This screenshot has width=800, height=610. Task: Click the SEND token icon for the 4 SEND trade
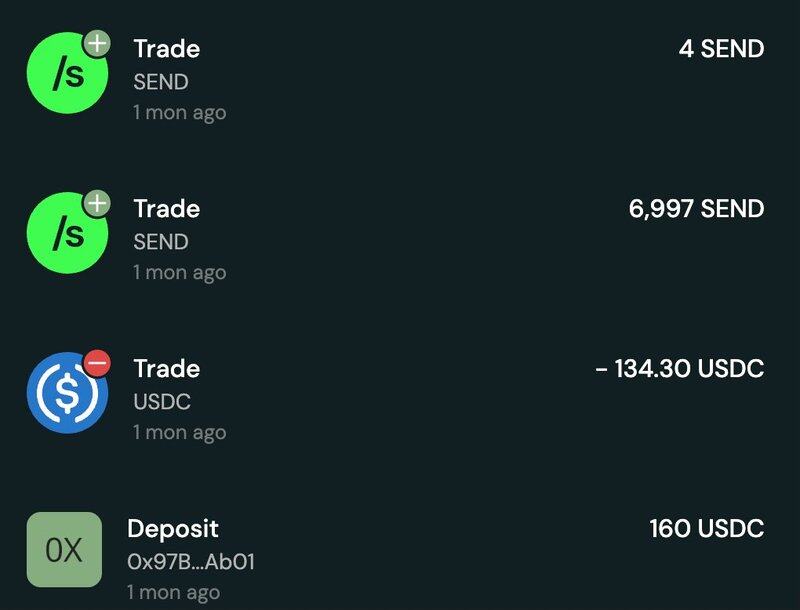pyautogui.click(x=66, y=74)
